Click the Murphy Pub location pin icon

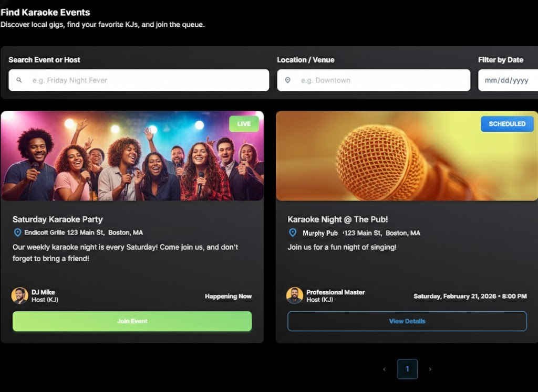293,232
